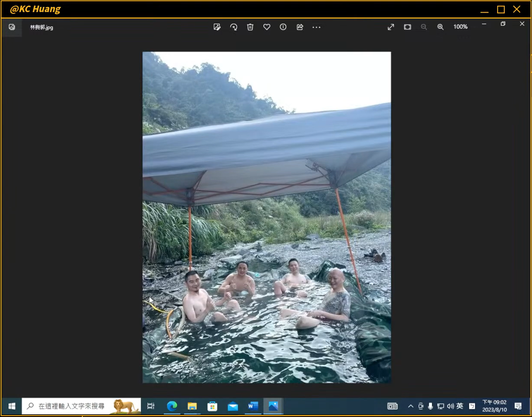Click the Share icon in toolbar
The width and height of the screenshot is (532, 417).
coord(300,27)
